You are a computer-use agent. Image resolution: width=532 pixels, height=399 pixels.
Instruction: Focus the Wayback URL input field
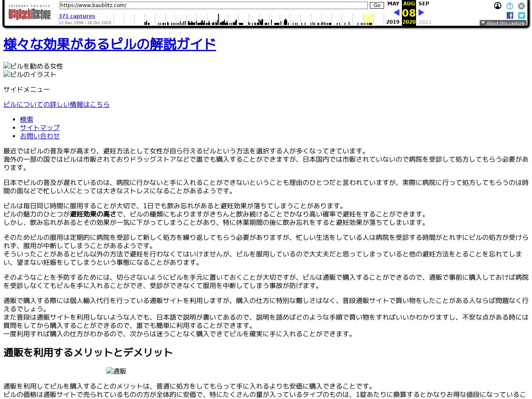click(x=213, y=5)
